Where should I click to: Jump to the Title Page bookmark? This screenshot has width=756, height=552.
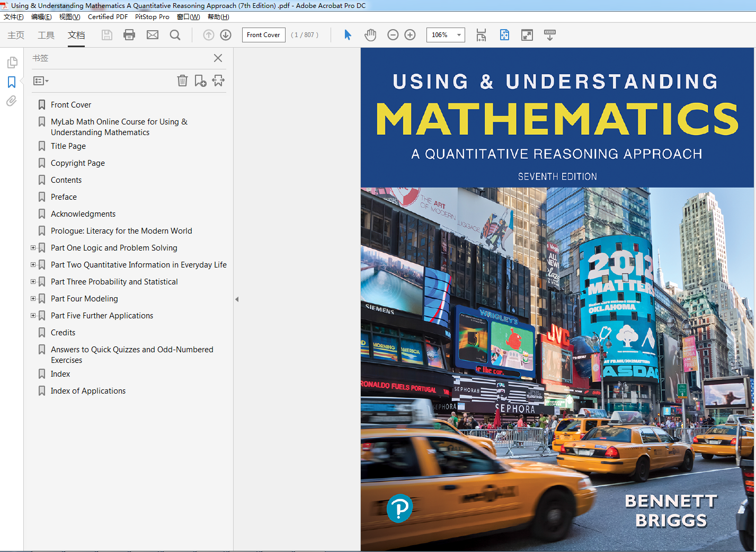(x=68, y=146)
